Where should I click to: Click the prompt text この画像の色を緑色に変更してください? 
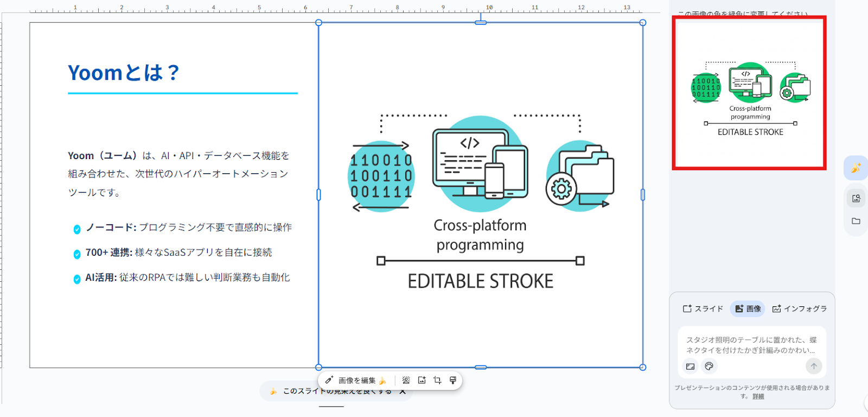click(x=743, y=14)
